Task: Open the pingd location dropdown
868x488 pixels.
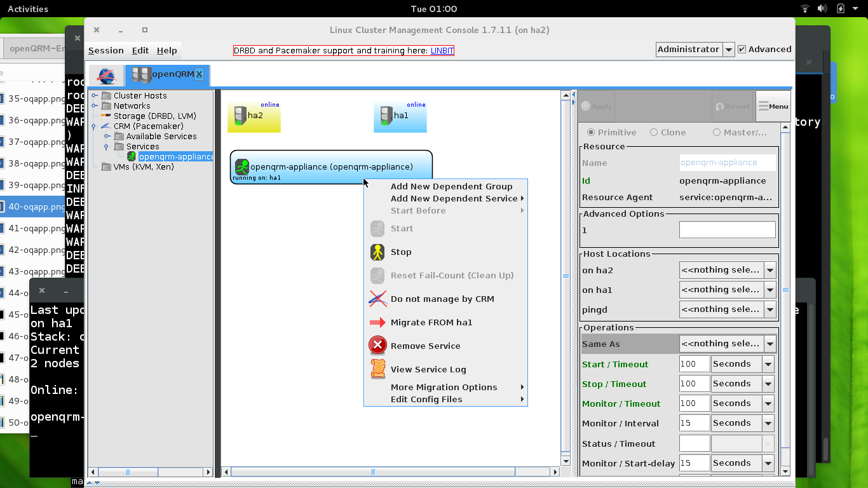Action: point(770,309)
